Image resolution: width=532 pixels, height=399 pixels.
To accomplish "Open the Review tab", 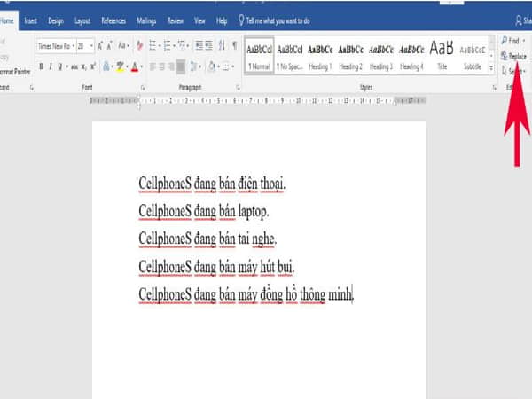I will point(176,20).
